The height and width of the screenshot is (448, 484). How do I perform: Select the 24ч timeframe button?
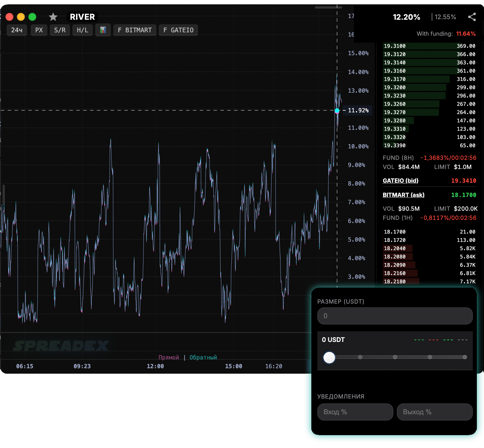point(16,30)
